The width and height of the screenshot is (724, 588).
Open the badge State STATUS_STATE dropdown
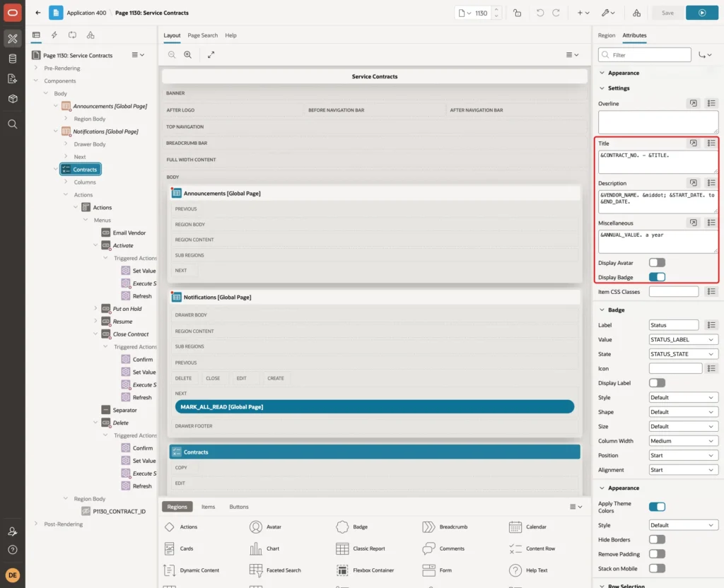(x=684, y=354)
